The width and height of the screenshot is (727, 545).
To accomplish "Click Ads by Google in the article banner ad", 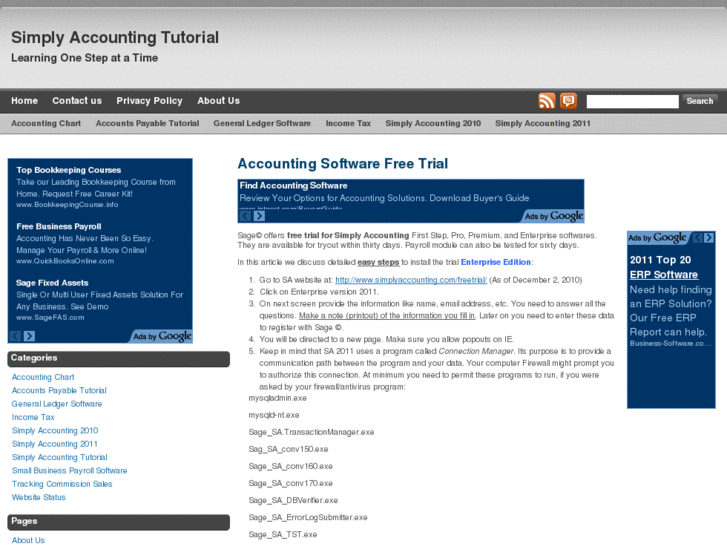I will pyautogui.click(x=554, y=216).
